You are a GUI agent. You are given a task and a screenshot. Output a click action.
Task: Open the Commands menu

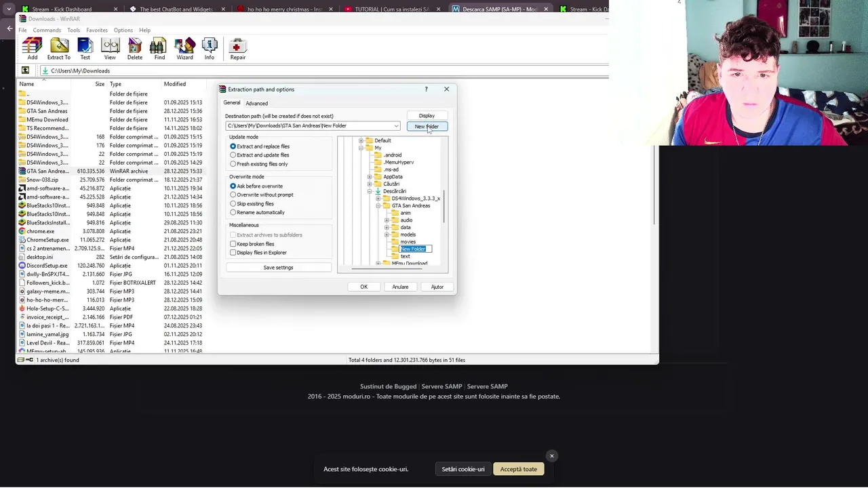click(x=47, y=30)
